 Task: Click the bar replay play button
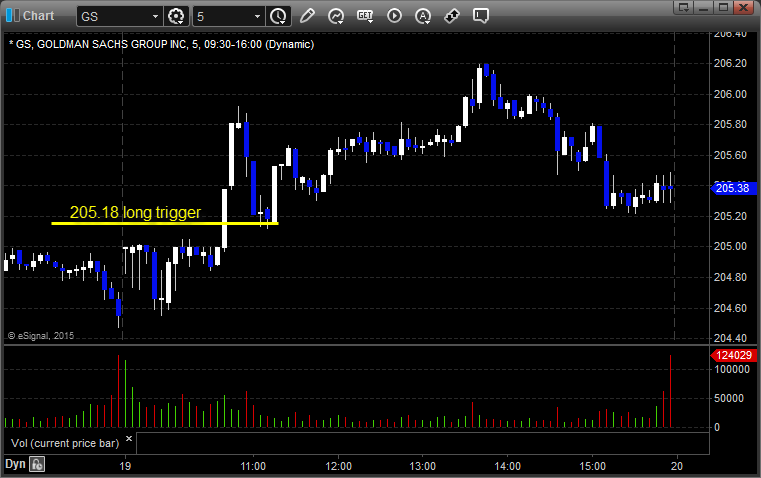point(394,16)
